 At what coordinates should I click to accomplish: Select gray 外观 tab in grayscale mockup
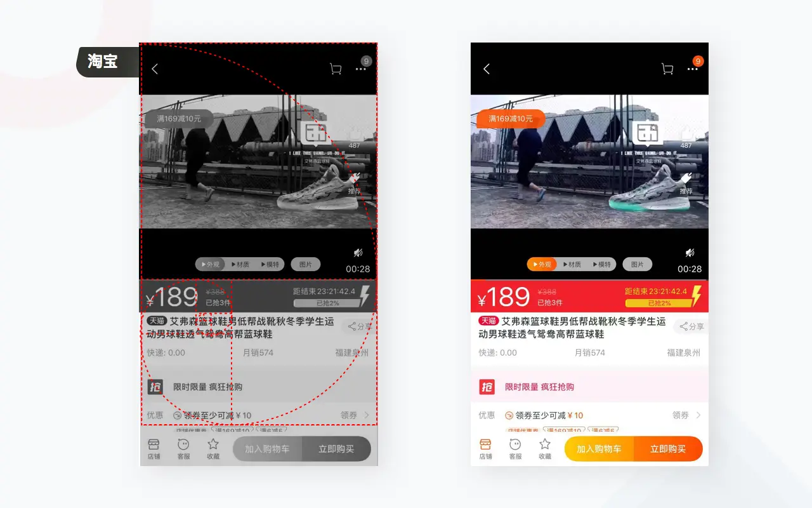(x=210, y=264)
